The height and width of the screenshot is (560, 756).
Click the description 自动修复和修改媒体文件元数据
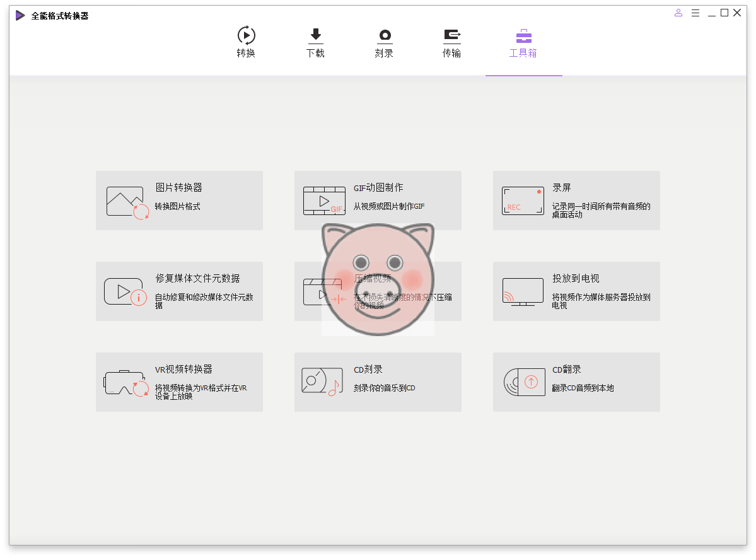pos(204,301)
